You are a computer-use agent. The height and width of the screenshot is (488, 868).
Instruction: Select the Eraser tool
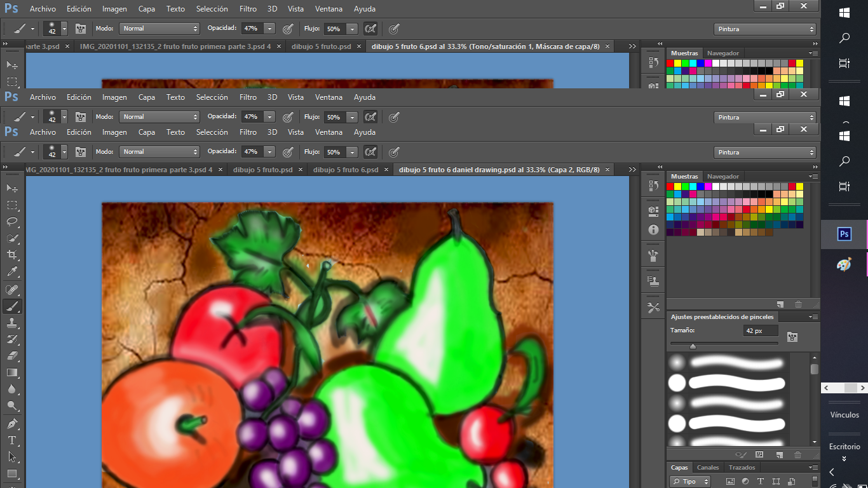click(12, 356)
